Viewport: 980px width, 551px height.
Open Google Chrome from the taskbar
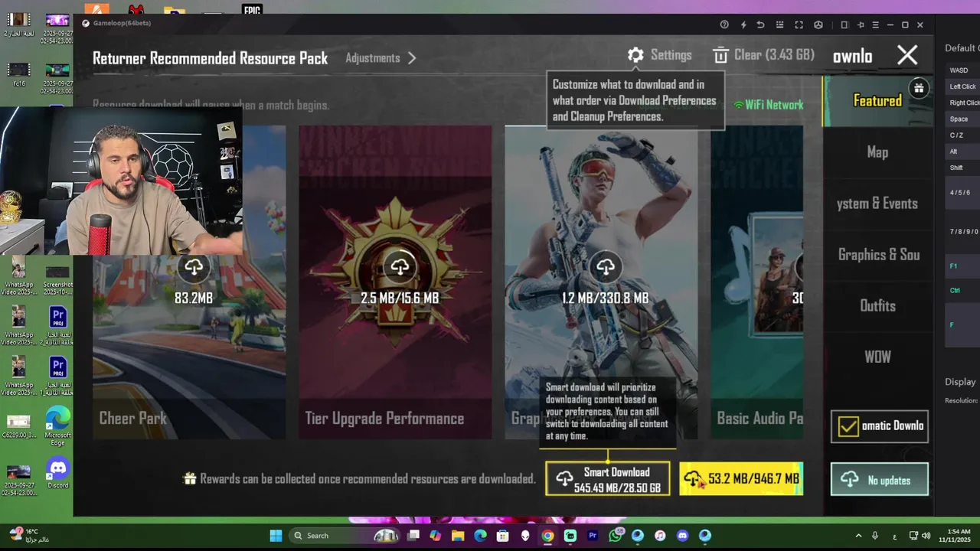[x=547, y=536]
